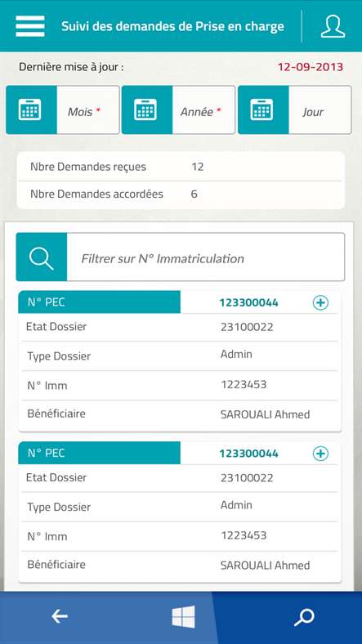Image resolution: width=362 pixels, height=644 pixels.
Task: Select the date 12-09-2013
Action: coord(311,67)
